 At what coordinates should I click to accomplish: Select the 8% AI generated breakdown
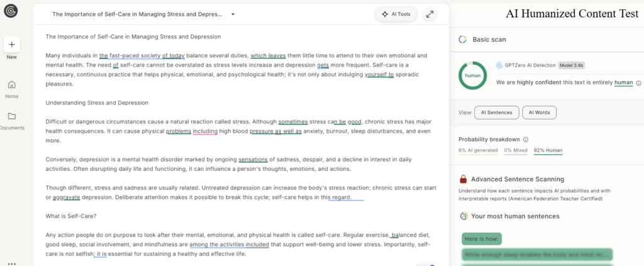tap(478, 151)
